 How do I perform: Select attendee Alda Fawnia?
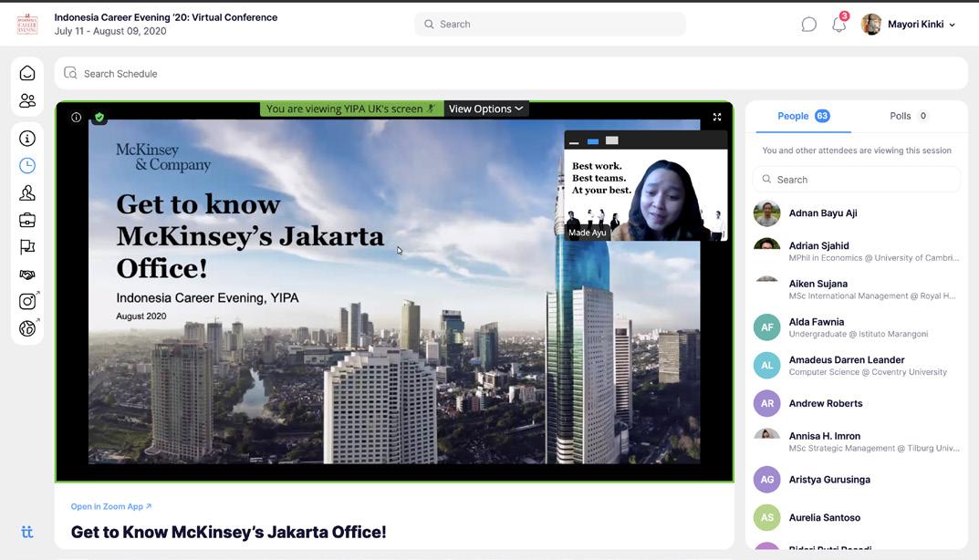pyautogui.click(x=856, y=327)
